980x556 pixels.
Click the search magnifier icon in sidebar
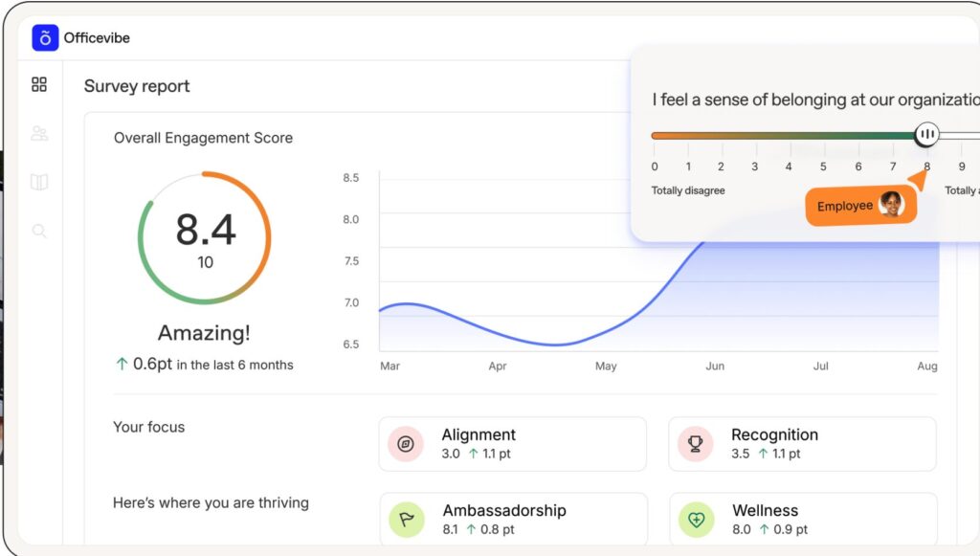click(x=39, y=232)
